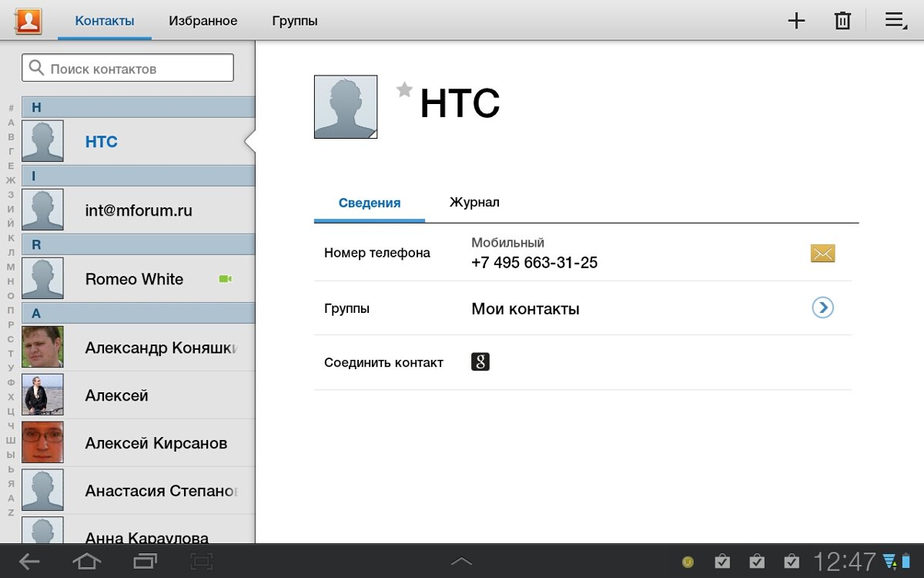This screenshot has width=924, height=578.
Task: Tap the screenshot capture icon in navigation bar
Action: [201, 561]
